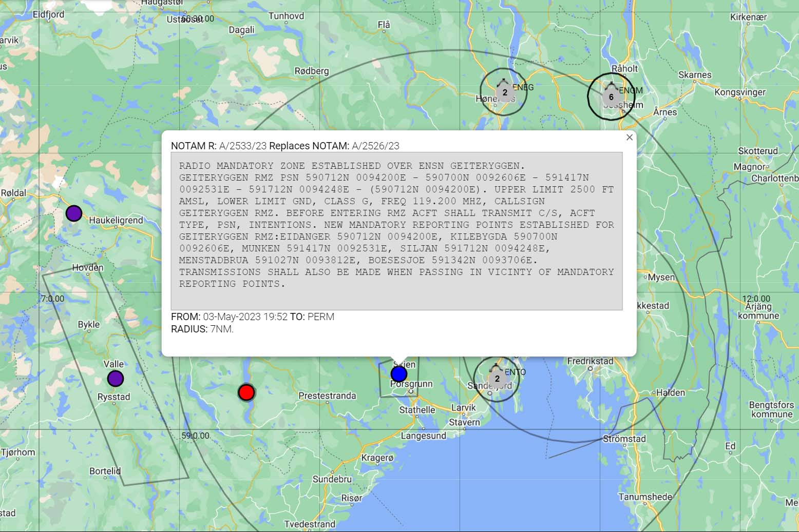This screenshot has width=799, height=532.
Task: Click the Flå map label
Action: (x=384, y=25)
